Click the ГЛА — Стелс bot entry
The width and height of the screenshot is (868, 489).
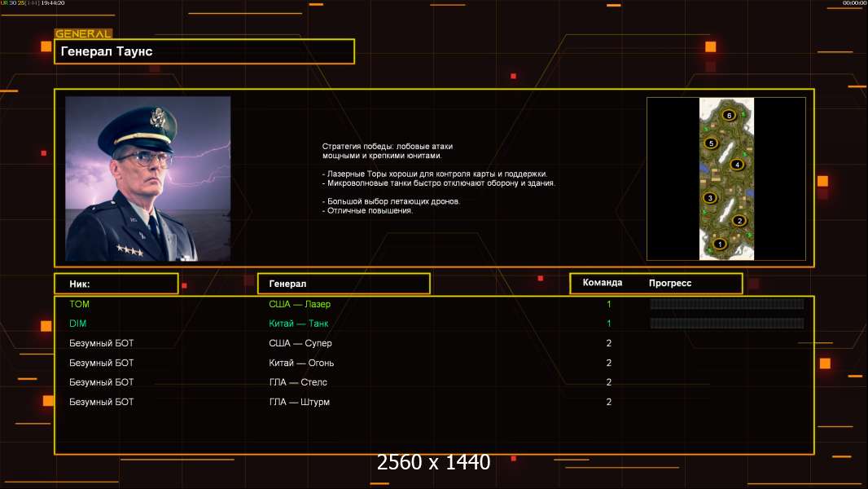pyautogui.click(x=298, y=382)
